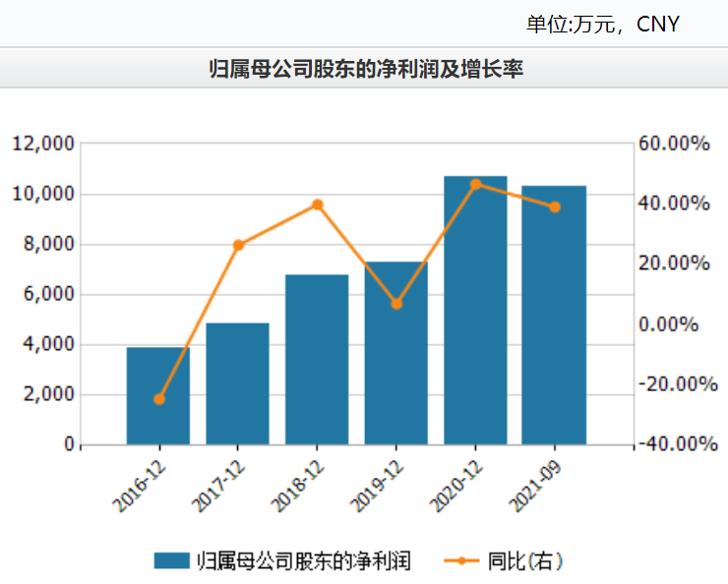Viewport: 728px width, 584px height.
Task: Click the 60.00% right axis value
Action: pos(674,144)
